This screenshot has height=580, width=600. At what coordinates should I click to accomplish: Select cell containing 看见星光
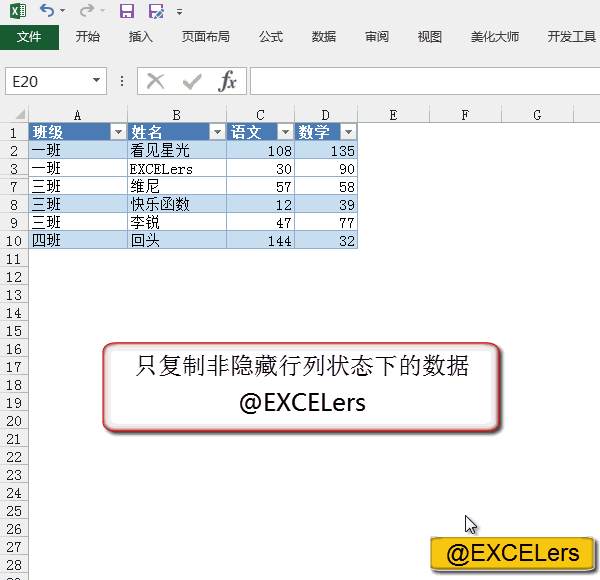pyautogui.click(x=176, y=150)
